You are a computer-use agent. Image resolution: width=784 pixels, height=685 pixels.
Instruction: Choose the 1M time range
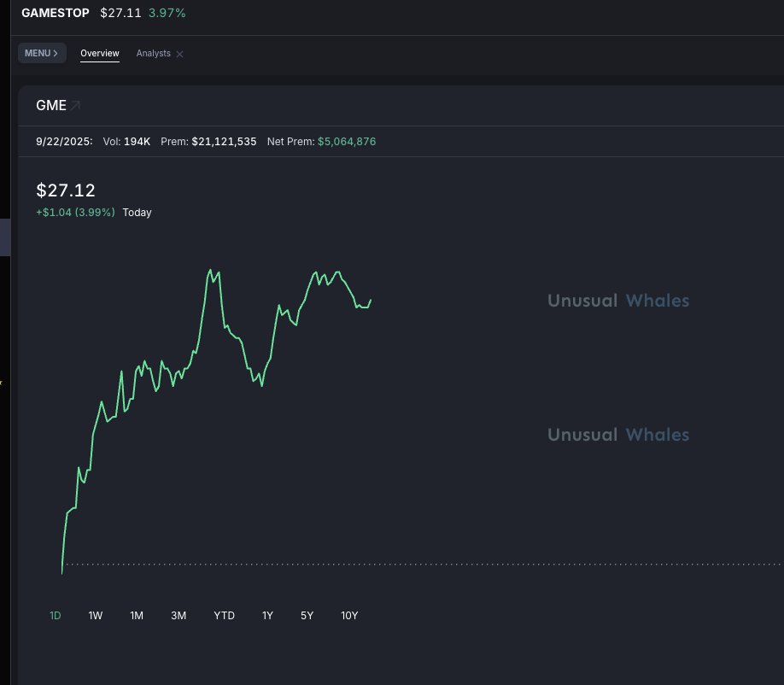(137, 615)
